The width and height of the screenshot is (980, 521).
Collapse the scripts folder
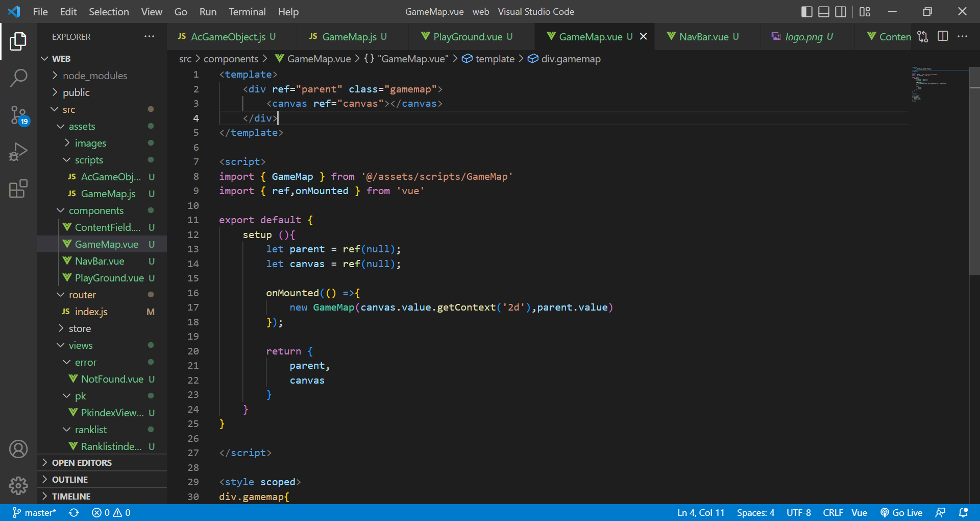pos(102,160)
